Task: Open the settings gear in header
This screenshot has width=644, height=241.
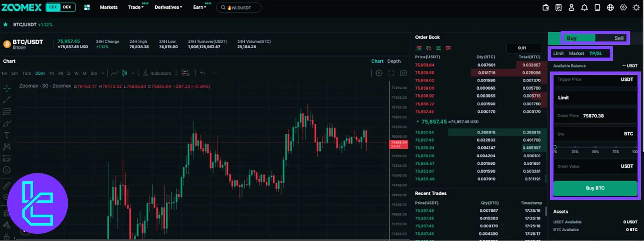Action: 623,8
